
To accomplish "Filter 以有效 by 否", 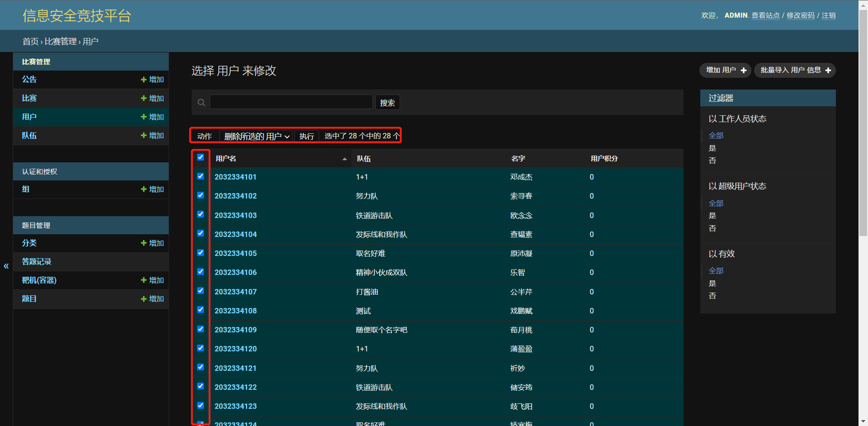I will click(712, 295).
